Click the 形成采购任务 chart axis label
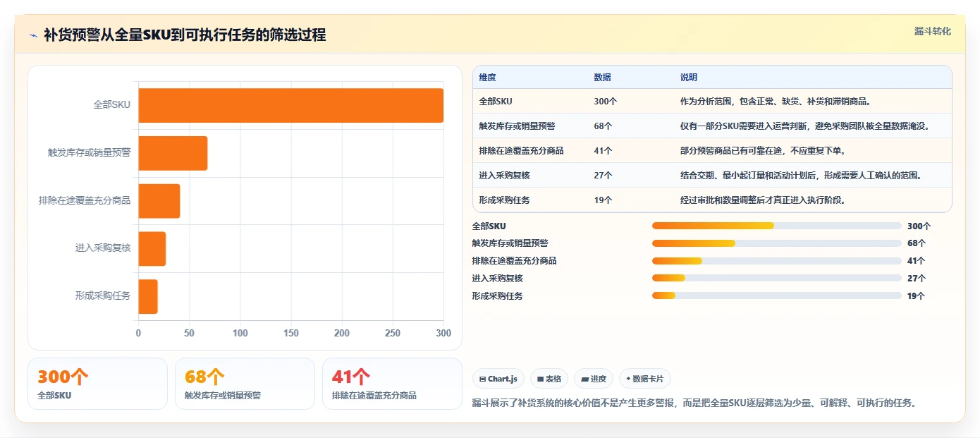The image size is (980, 438). tap(103, 296)
